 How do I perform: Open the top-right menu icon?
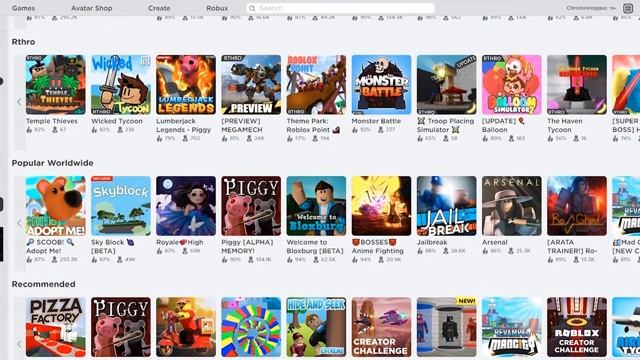628,8
